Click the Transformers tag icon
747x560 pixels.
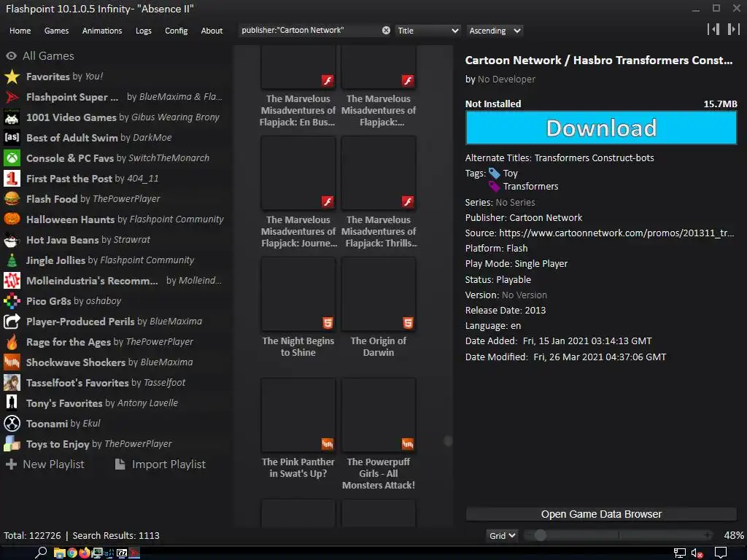[x=495, y=187]
